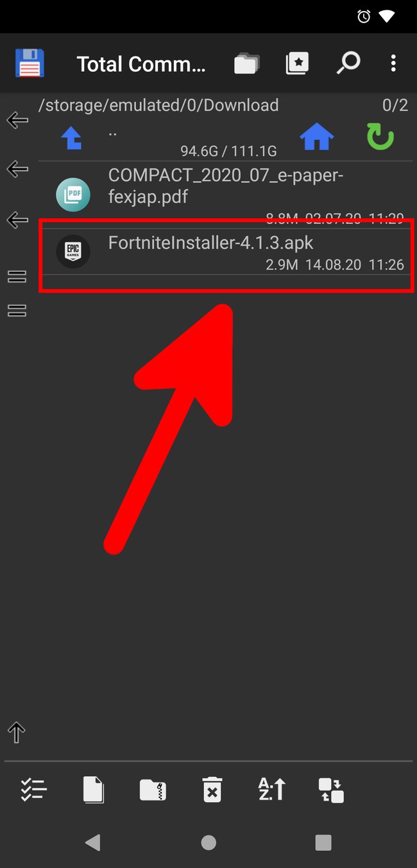The width and height of the screenshot is (417, 868).
Task: Tap the swap panels button
Action: [331, 790]
